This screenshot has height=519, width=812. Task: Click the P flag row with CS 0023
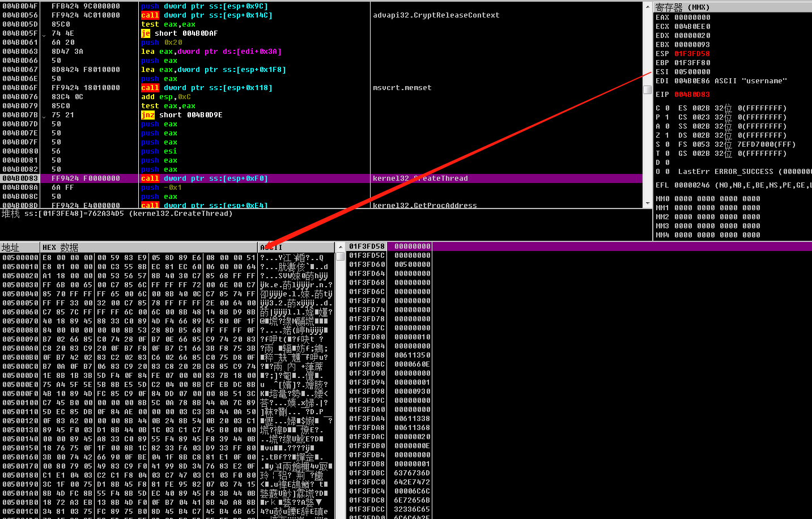[x=721, y=117]
